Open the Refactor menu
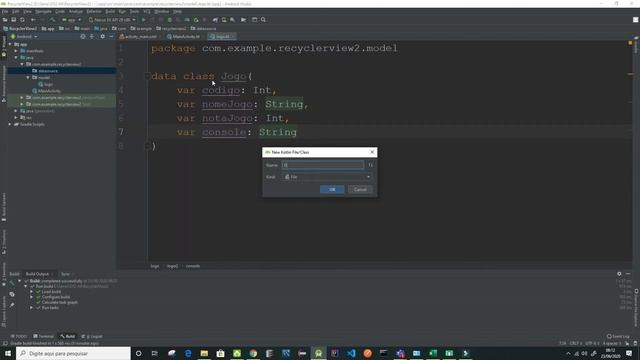This screenshot has height=360, width=640. [x=94, y=11]
